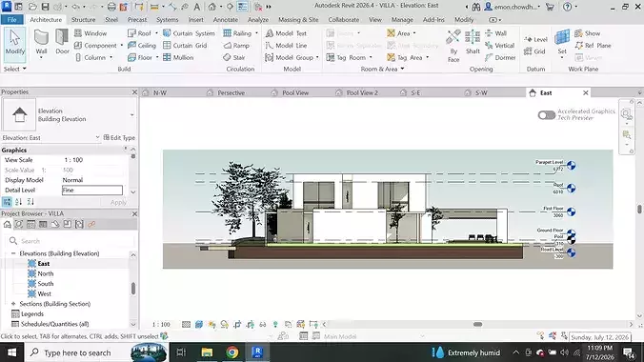Choose Model Group tool

290,57
